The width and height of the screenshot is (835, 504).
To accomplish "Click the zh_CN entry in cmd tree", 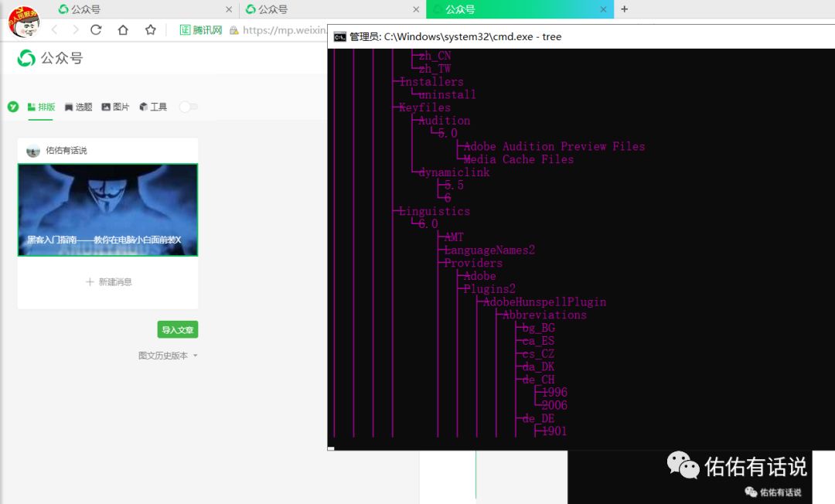I will 435,56.
